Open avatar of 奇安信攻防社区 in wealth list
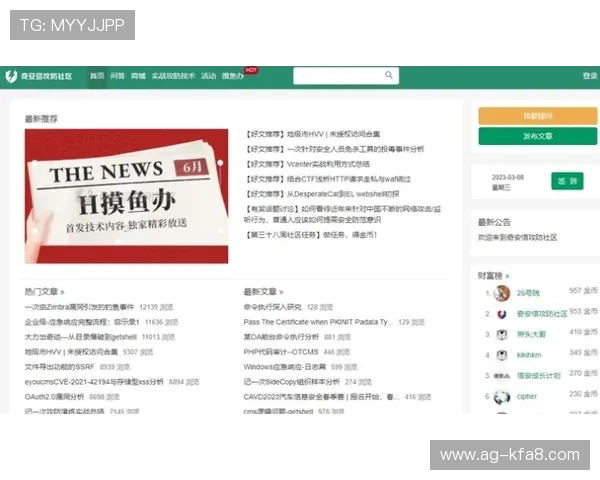Screen dimensions: 600x480 point(502,314)
